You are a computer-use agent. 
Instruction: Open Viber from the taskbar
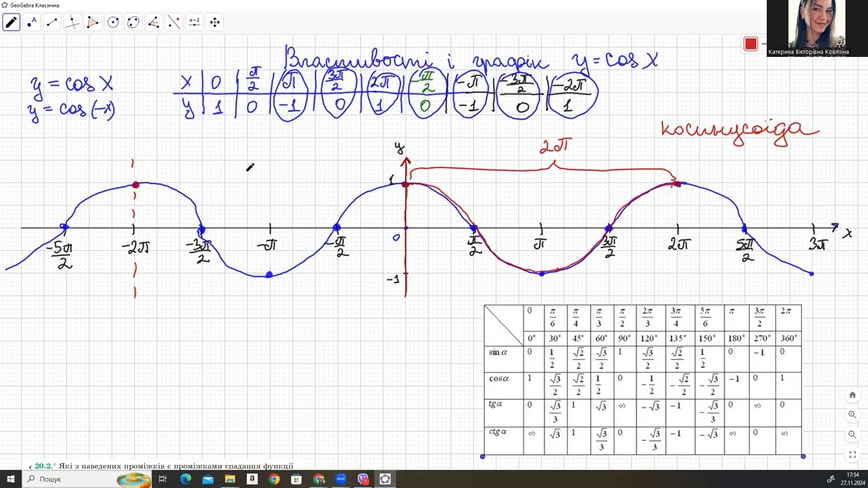click(x=363, y=479)
